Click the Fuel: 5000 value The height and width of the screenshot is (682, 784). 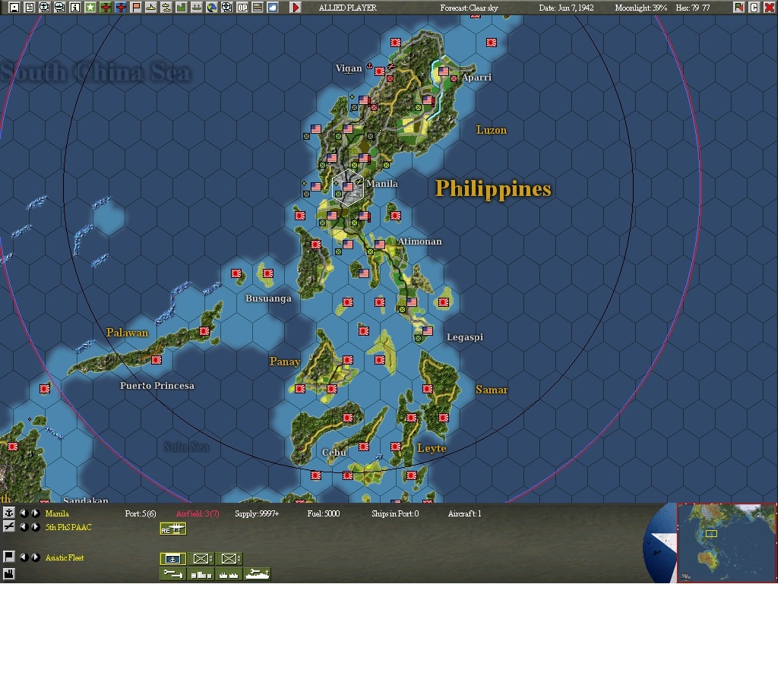tap(324, 513)
